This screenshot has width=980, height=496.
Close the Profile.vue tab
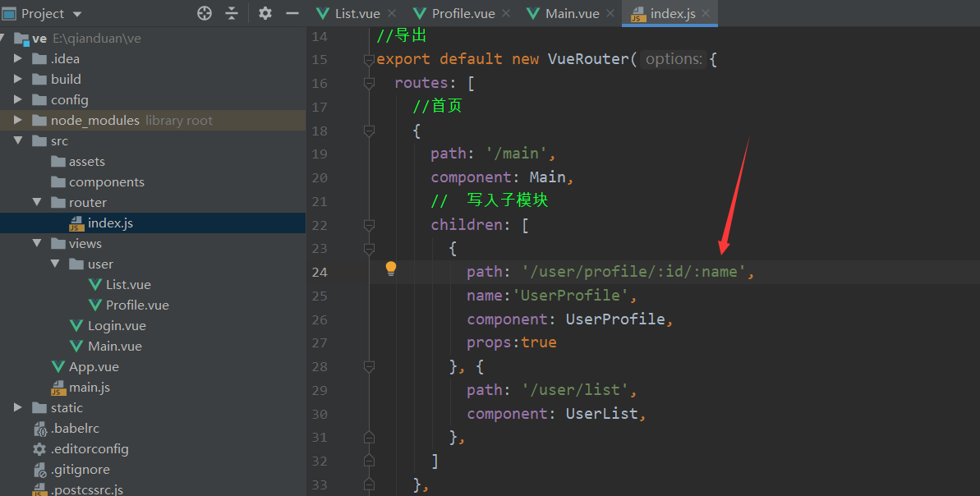[506, 13]
